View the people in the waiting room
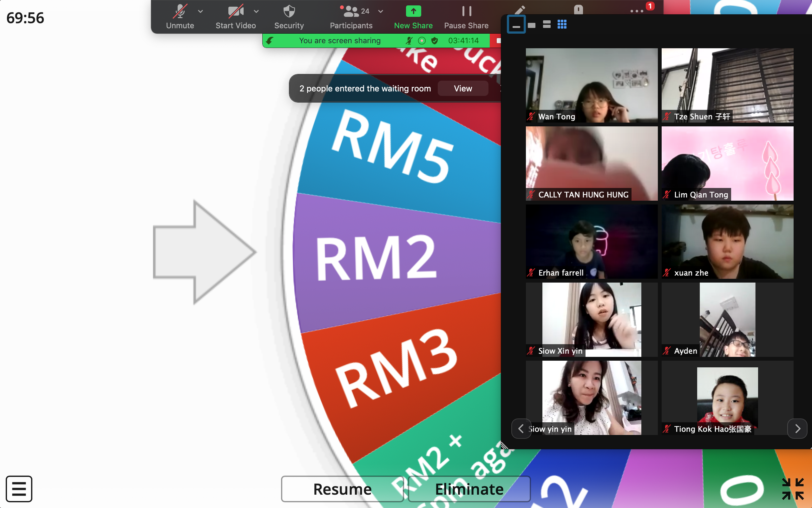Screen dimensions: 812x508 click(x=463, y=88)
